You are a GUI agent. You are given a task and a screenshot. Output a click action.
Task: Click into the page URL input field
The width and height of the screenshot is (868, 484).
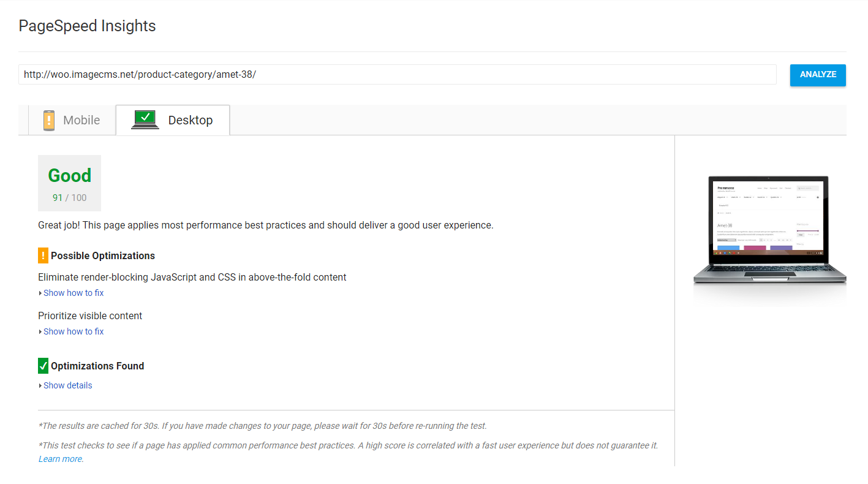coord(398,74)
